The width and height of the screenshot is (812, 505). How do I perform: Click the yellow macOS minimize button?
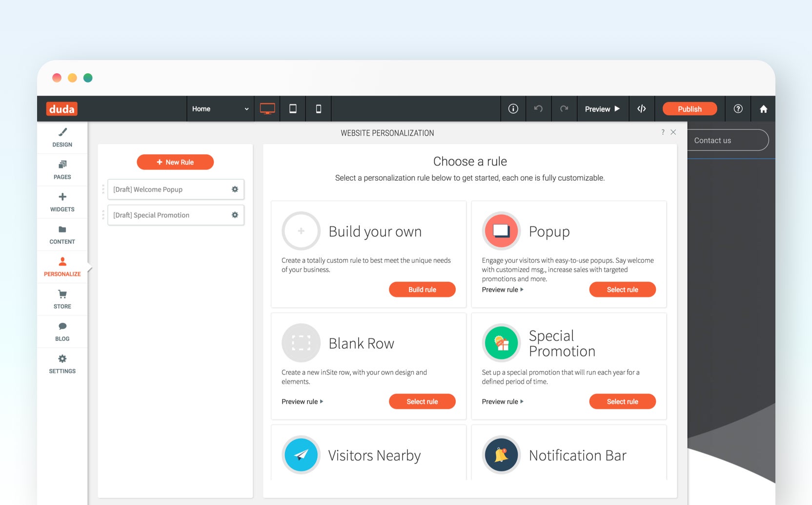72,78
